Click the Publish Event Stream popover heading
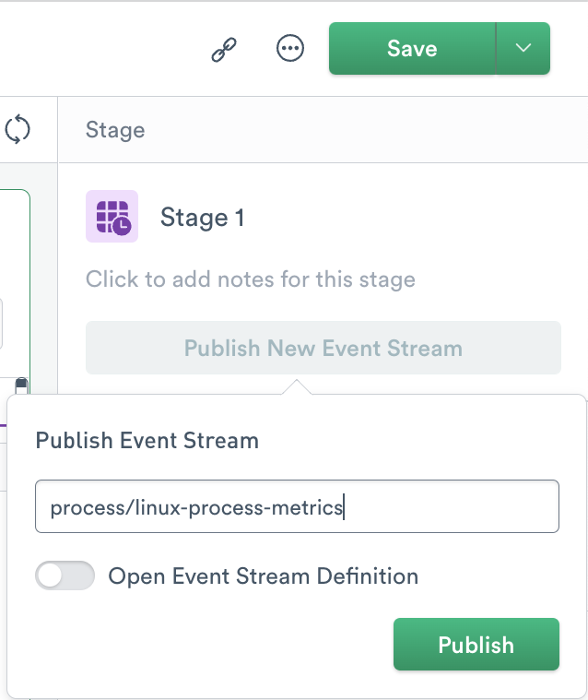Screen dimensions: 588x700 pyautogui.click(x=147, y=441)
